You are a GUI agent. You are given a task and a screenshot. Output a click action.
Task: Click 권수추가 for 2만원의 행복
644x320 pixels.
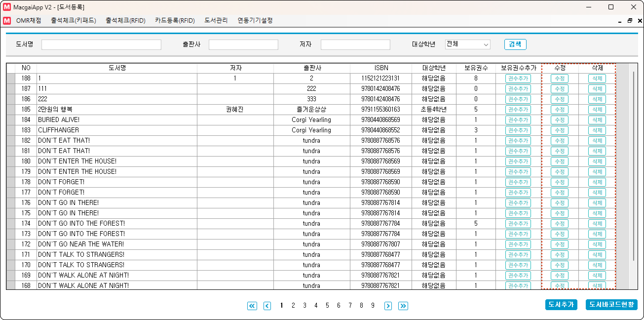pos(518,110)
